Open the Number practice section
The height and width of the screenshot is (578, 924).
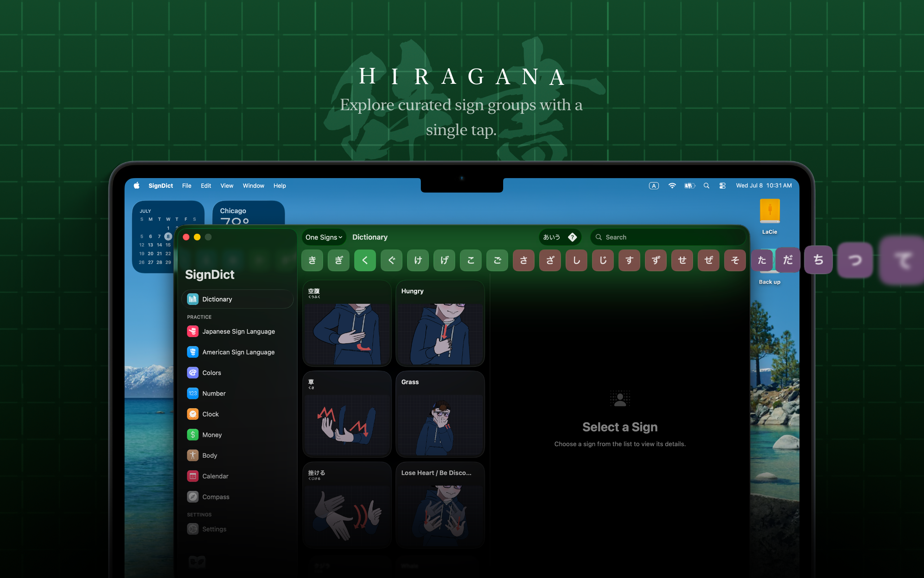click(237, 393)
